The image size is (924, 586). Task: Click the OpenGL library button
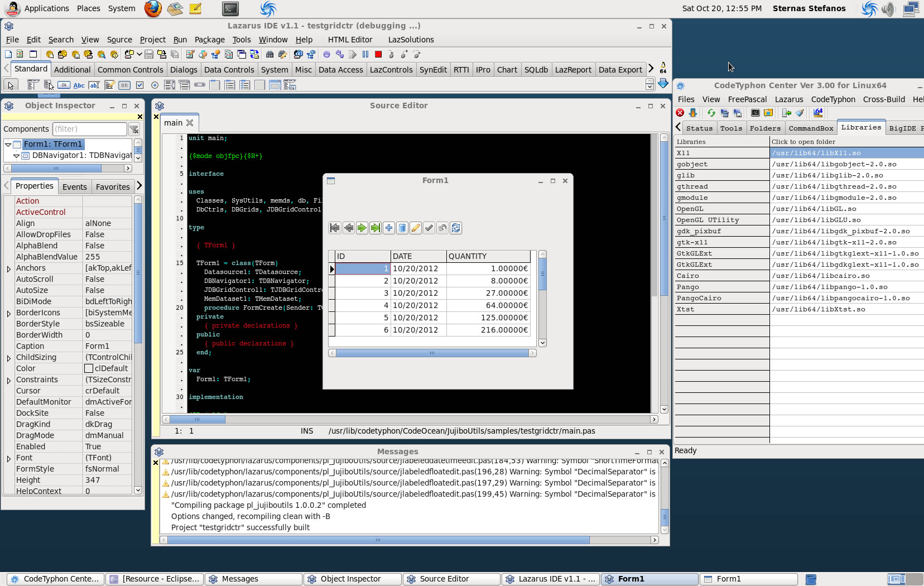(x=721, y=209)
